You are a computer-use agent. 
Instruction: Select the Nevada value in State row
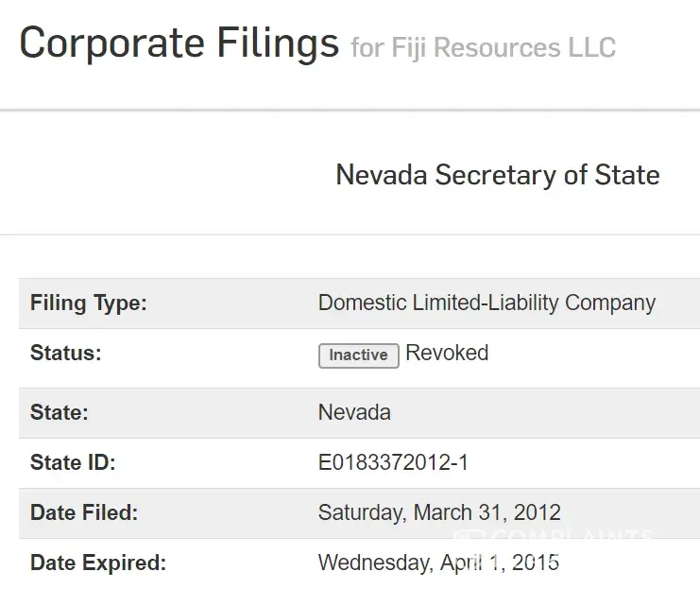(354, 413)
